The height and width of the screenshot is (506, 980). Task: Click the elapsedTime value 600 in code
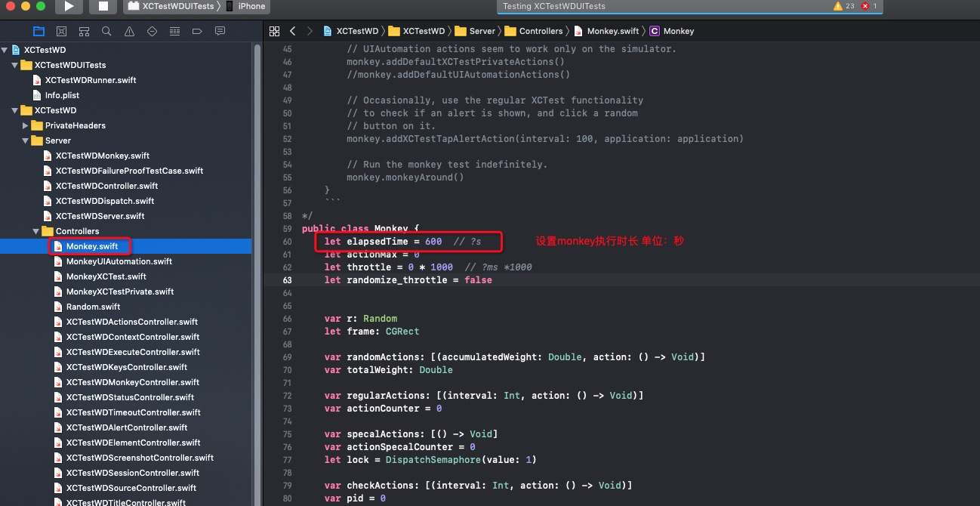tap(433, 242)
